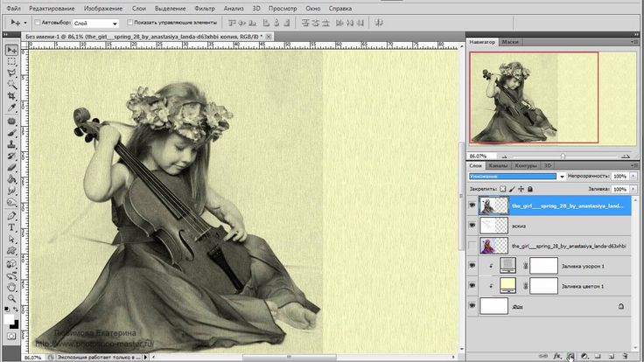Switch to the Каналы tab
The height and width of the screenshot is (362, 644).
pos(498,165)
